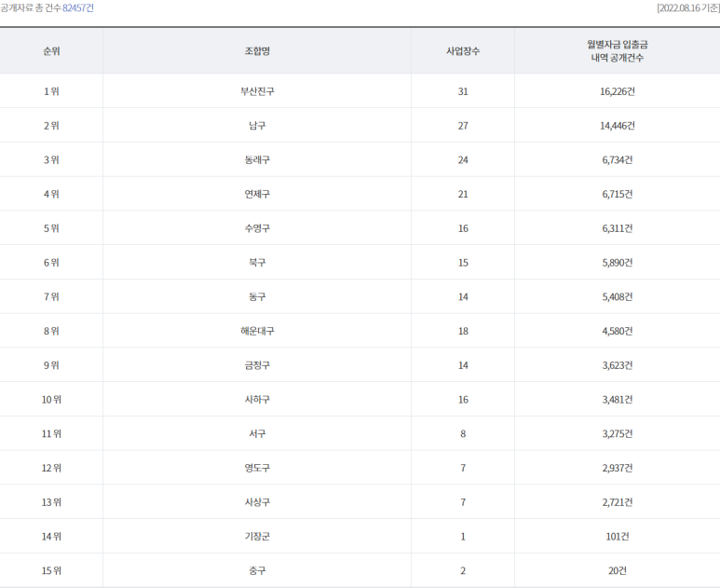The width and height of the screenshot is (720, 588).
Task: Select the 4위 rank cell
Action: pos(51,194)
